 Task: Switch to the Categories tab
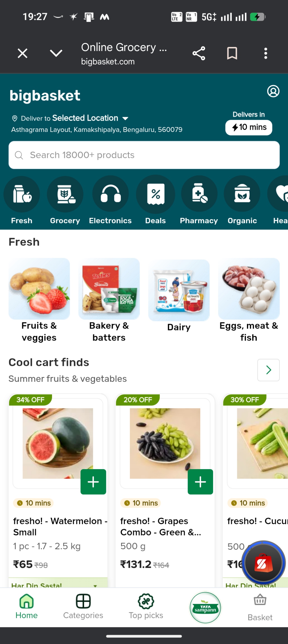[83, 607]
